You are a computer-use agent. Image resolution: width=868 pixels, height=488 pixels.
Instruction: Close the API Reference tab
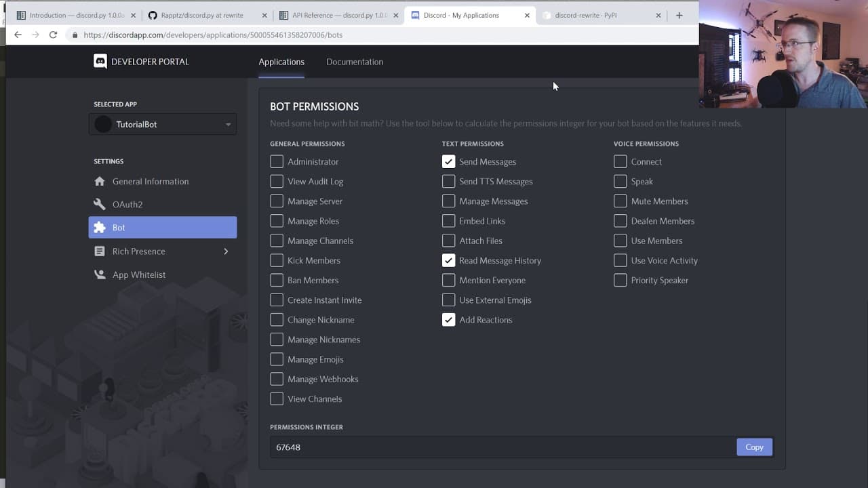pos(396,15)
